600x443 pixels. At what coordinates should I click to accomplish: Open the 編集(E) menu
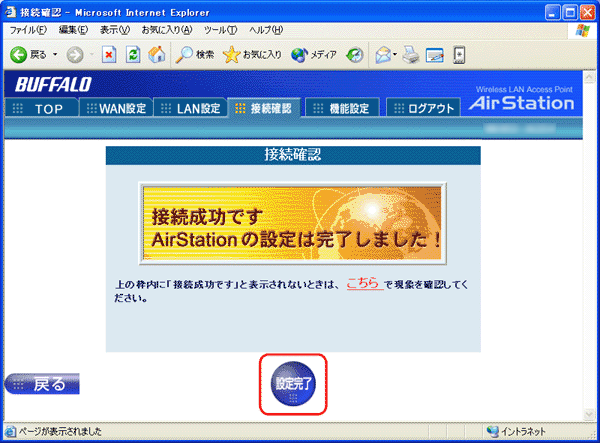(73, 30)
